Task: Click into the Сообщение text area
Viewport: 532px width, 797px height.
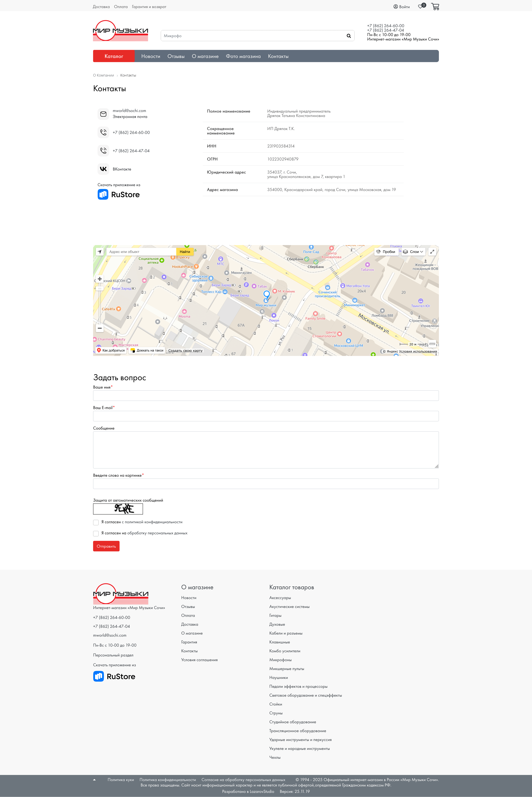Action: 266,450
